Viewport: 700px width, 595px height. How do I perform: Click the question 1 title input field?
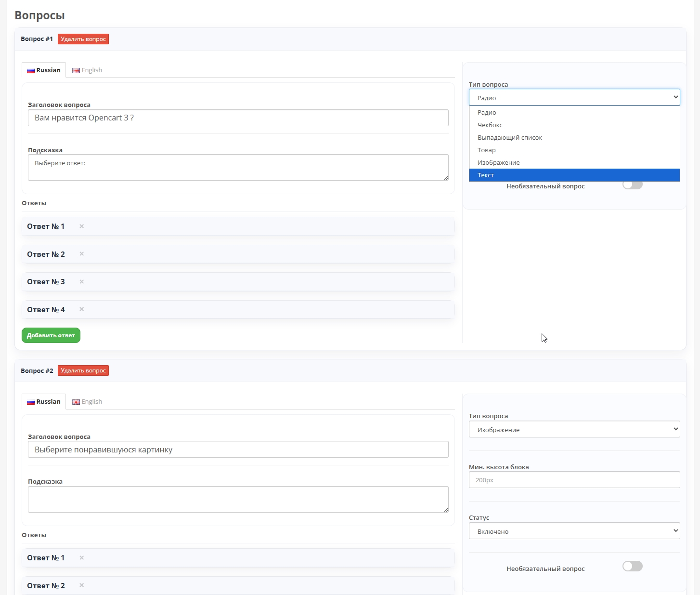tap(238, 118)
